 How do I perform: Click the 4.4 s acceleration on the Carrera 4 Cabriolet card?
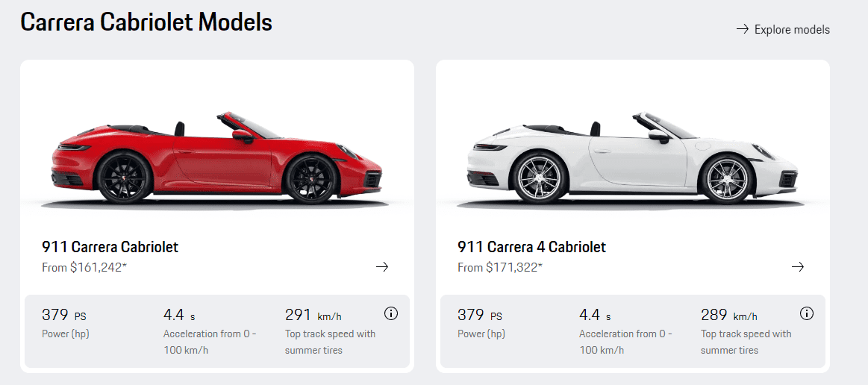595,315
